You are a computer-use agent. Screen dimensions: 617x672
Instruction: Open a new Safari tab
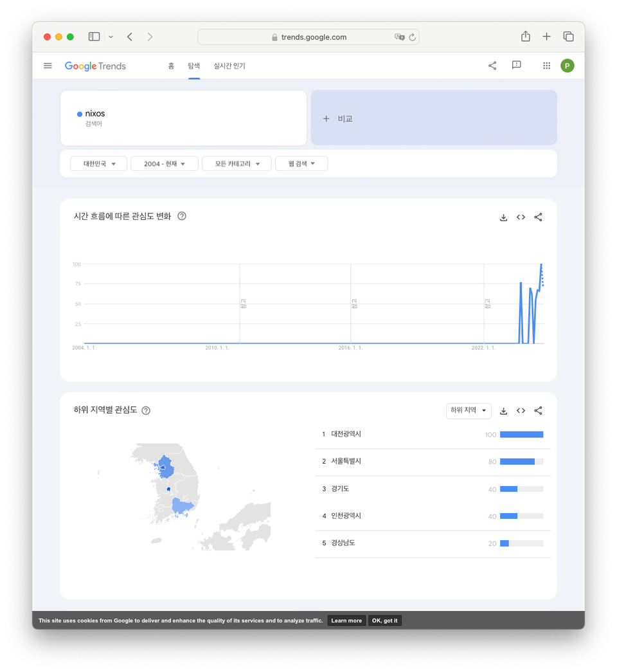tap(546, 37)
